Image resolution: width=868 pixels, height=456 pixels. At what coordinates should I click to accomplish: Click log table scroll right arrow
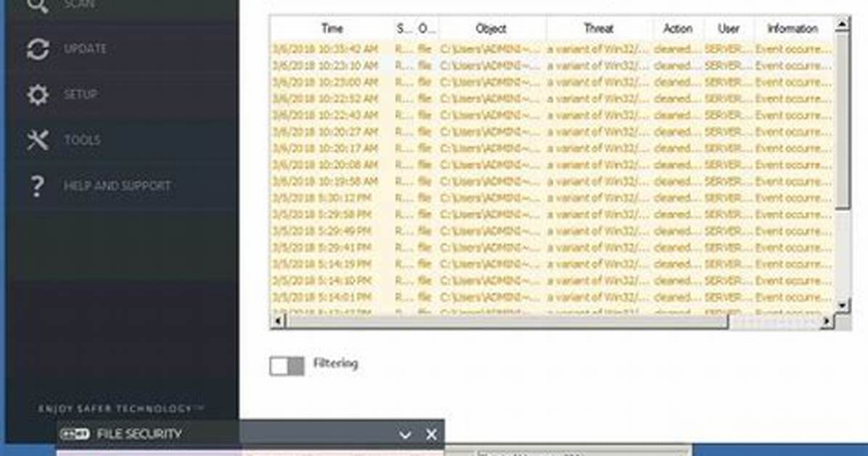[827, 321]
